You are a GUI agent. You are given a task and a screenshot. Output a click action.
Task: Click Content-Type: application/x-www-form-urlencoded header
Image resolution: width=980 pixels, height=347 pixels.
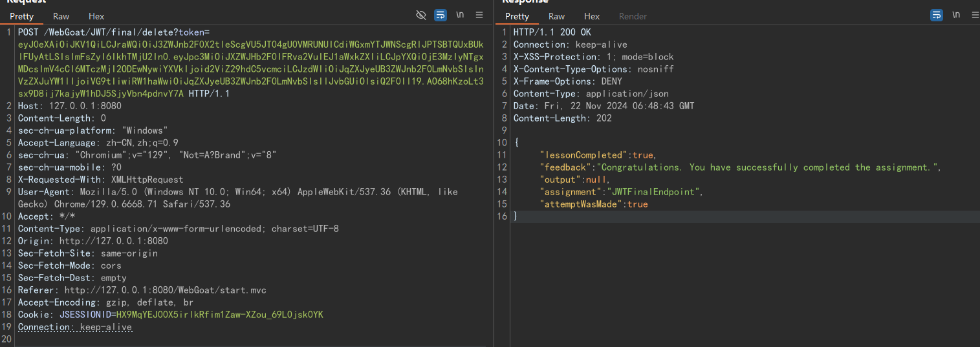click(x=179, y=229)
